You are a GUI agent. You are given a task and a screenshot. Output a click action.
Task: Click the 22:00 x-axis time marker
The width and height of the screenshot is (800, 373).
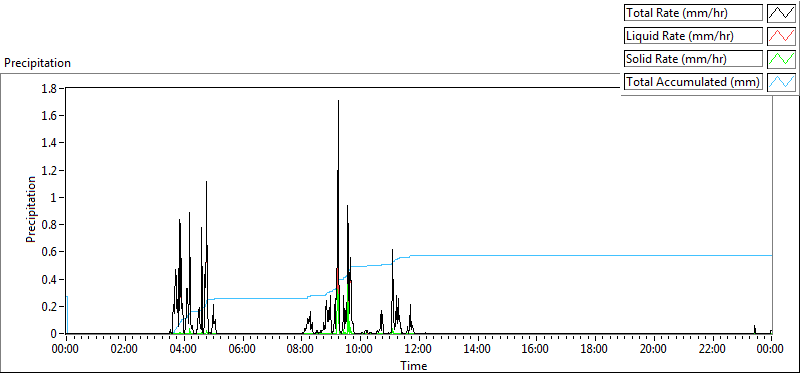pyautogui.click(x=712, y=349)
